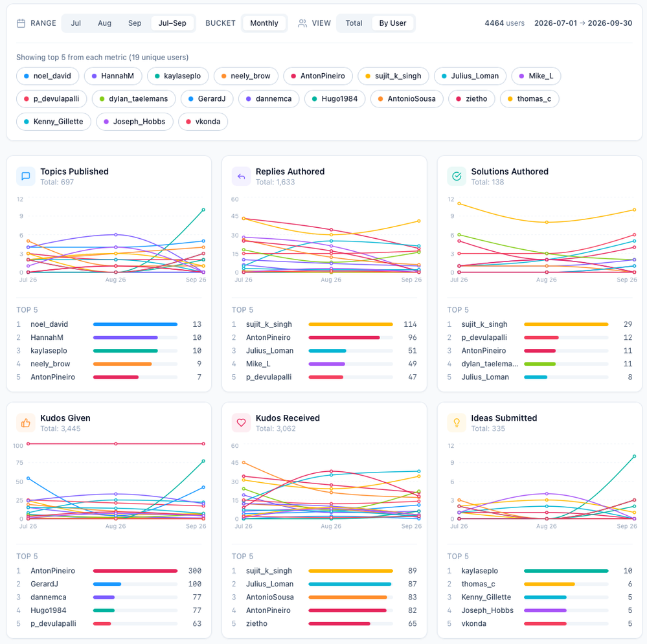This screenshot has height=644, width=647.
Task: Choose the Monthly bucket option
Action: pos(264,23)
